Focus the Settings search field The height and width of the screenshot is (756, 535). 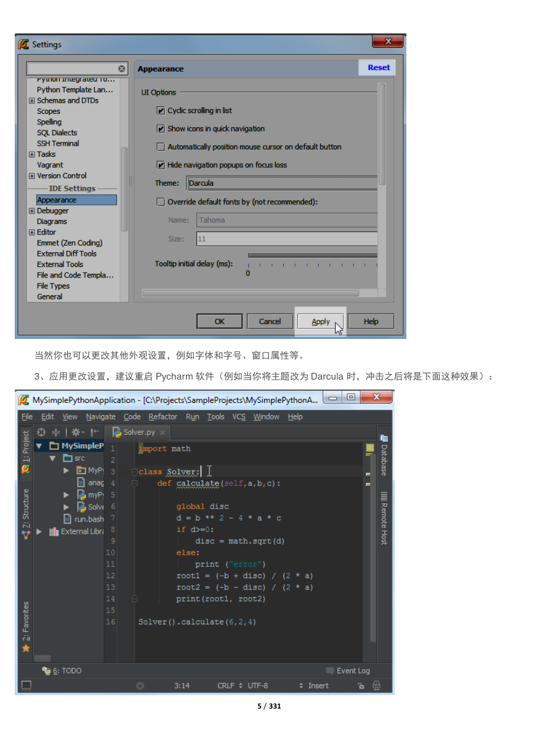pyautogui.click(x=73, y=69)
